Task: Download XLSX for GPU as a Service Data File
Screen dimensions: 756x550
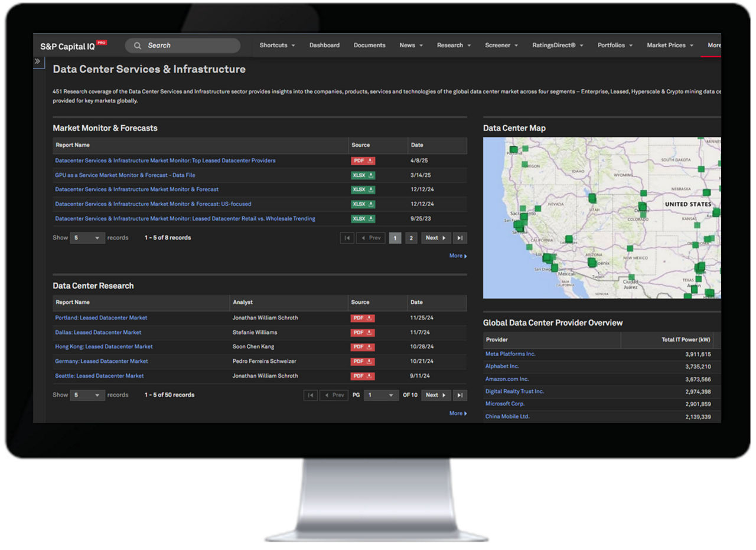Action: [x=363, y=175]
